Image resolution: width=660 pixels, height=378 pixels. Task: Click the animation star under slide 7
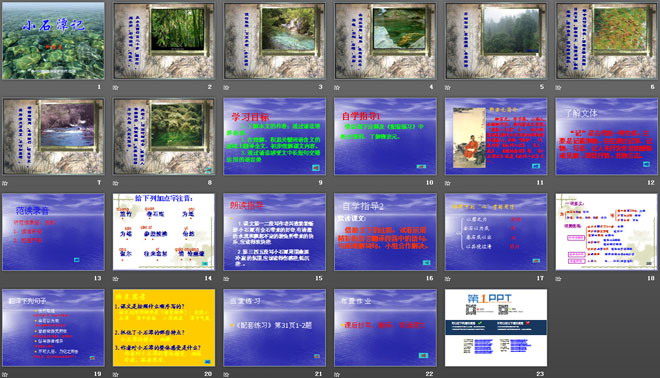pyautogui.click(x=5, y=183)
